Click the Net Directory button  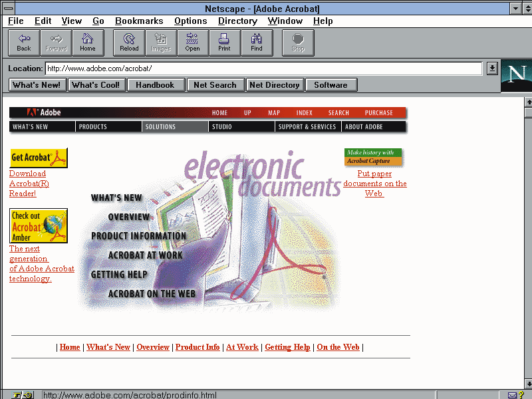pos(275,85)
